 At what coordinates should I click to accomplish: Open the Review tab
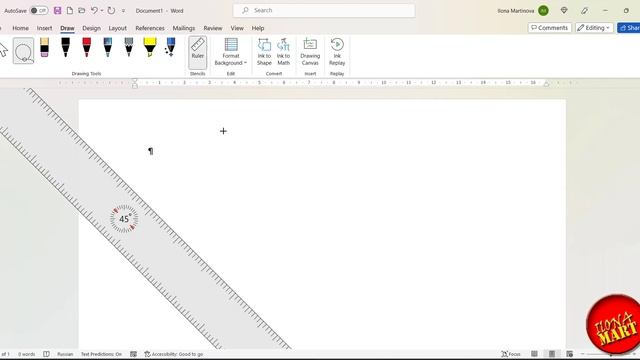[213, 28]
